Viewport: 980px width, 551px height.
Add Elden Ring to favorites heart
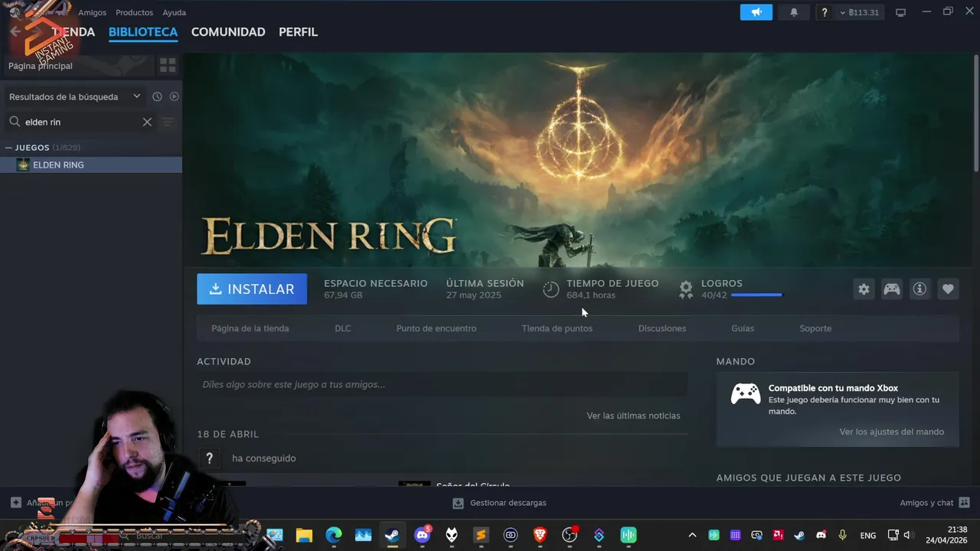click(948, 289)
